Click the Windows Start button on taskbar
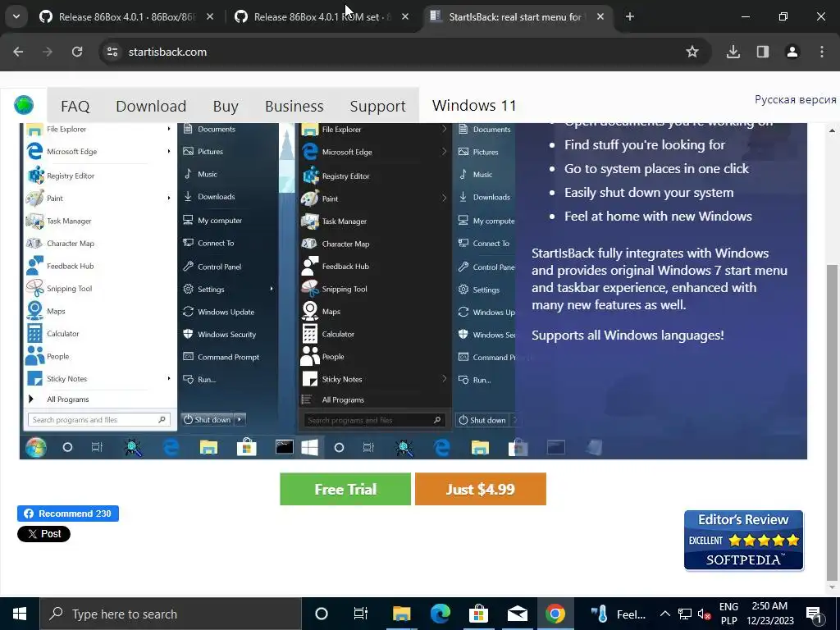 pyautogui.click(x=20, y=614)
